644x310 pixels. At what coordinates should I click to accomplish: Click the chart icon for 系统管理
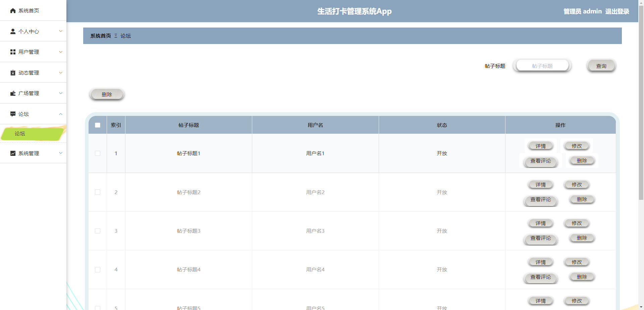pos(13,153)
